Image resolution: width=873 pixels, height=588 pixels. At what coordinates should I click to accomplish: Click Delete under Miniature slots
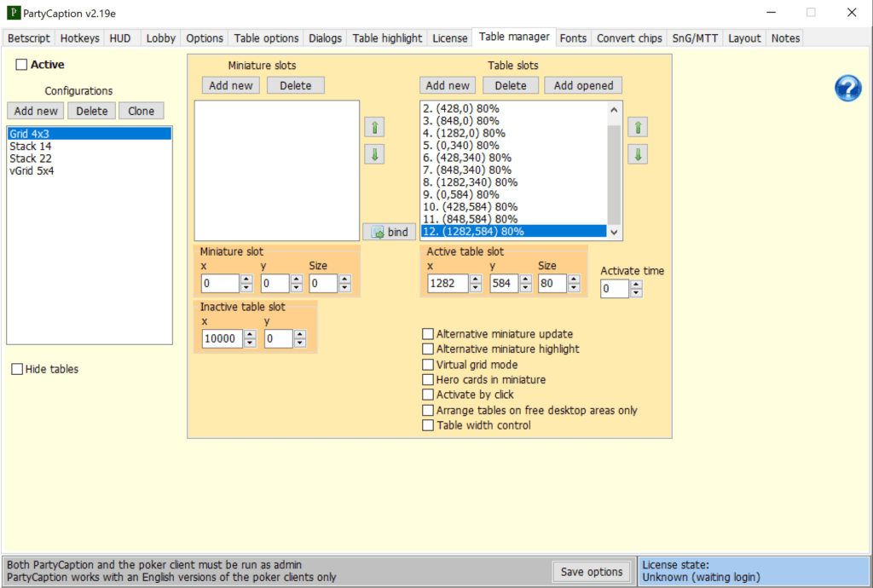click(296, 86)
